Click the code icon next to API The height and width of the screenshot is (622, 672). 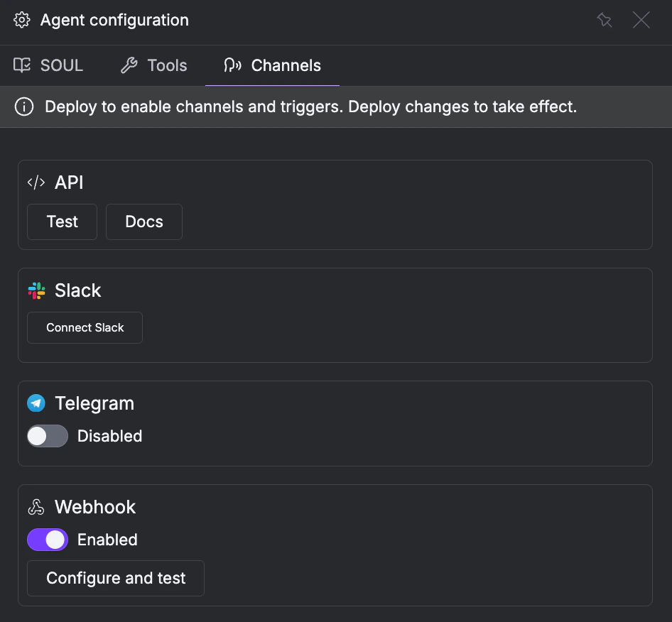tap(36, 182)
